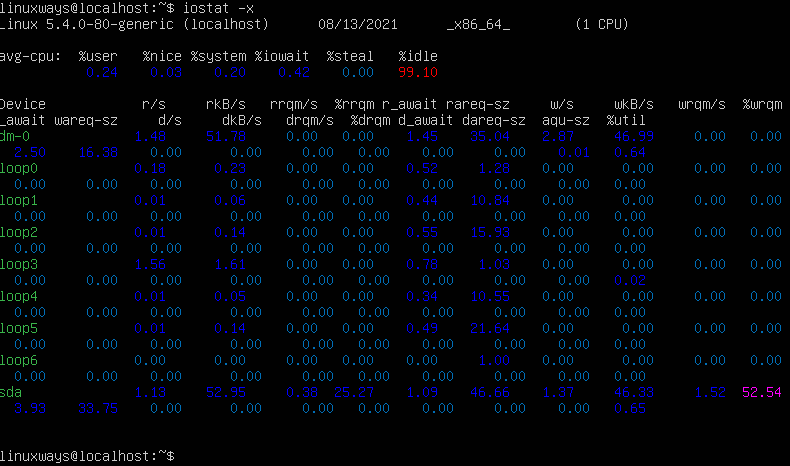The height and width of the screenshot is (466, 790).
Task: Click the 'r_await' column header
Action: coord(409,104)
